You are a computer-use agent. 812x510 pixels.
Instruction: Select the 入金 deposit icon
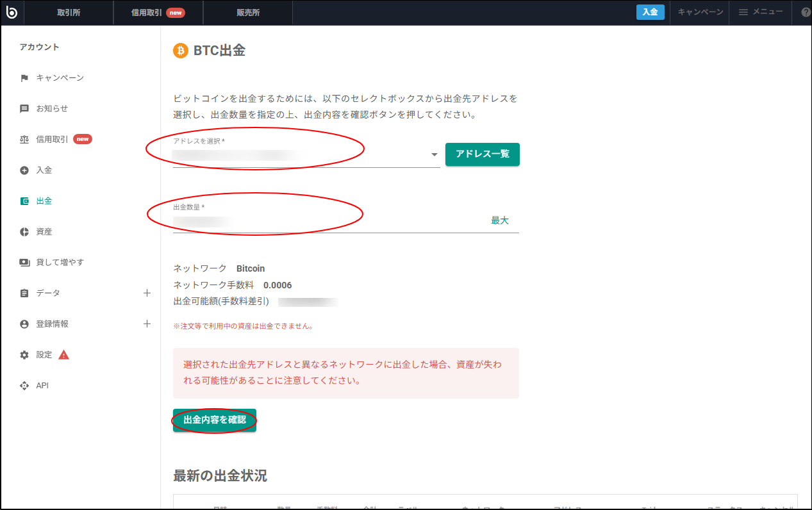pos(24,170)
